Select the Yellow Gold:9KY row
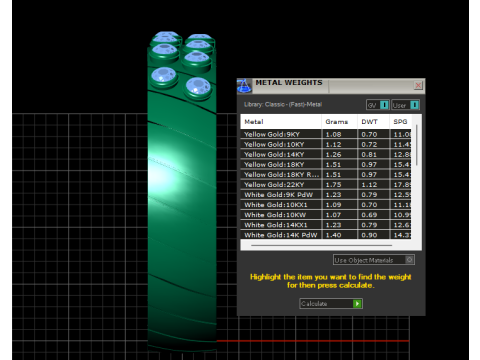 326,134
